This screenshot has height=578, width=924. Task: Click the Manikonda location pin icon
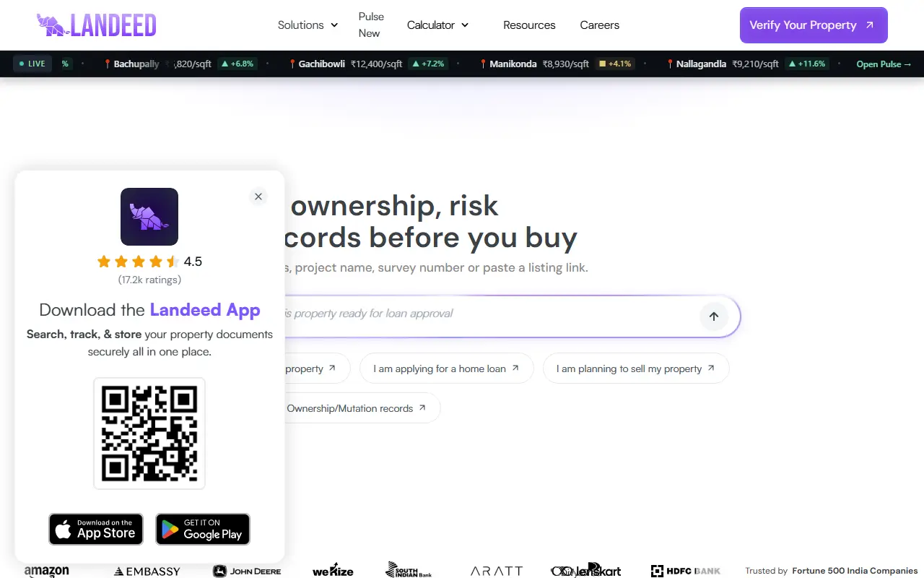(x=484, y=64)
